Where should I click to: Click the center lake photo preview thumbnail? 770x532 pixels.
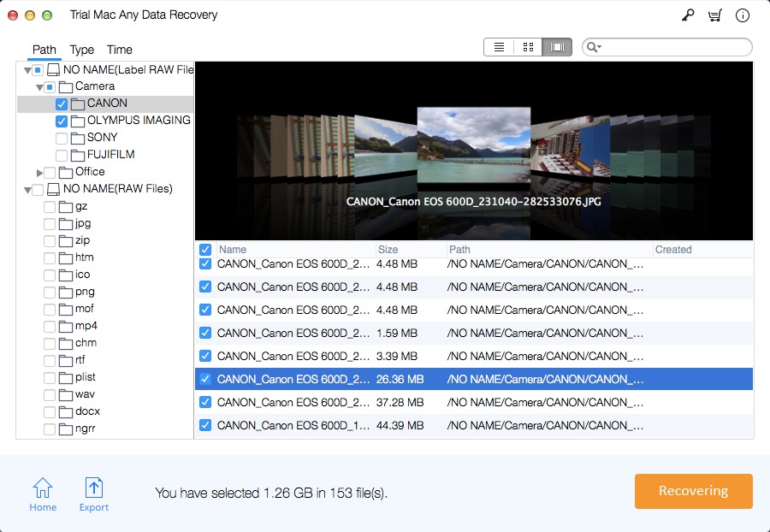473,144
